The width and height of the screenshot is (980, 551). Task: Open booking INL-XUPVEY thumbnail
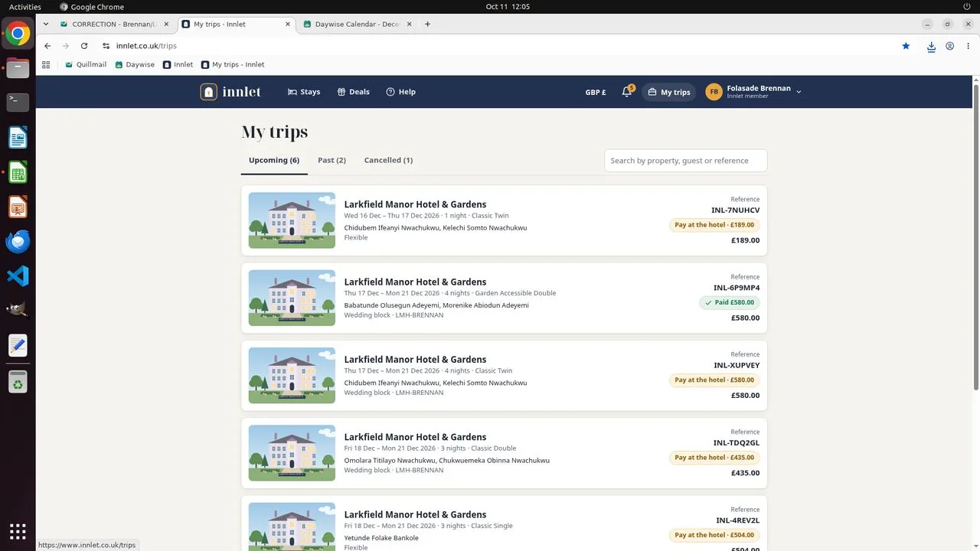coord(292,376)
